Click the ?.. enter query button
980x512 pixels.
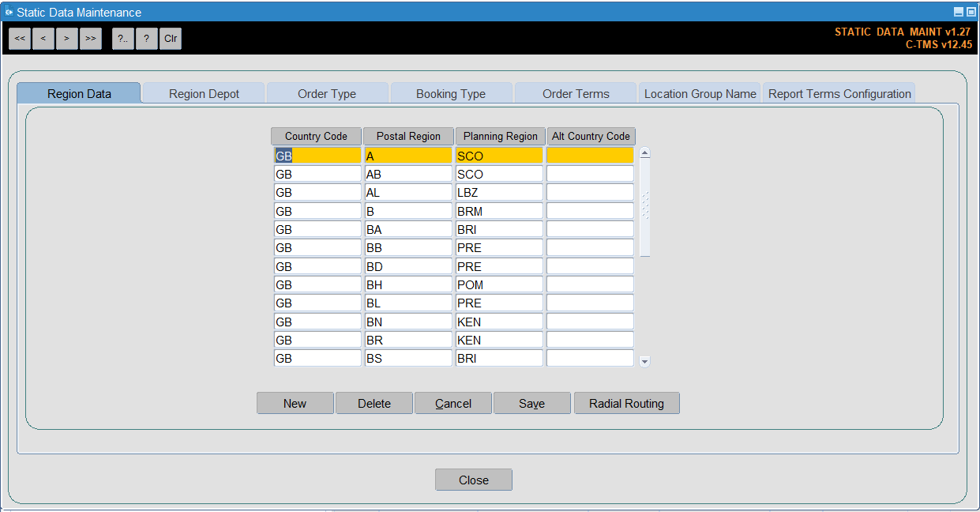[x=123, y=38]
